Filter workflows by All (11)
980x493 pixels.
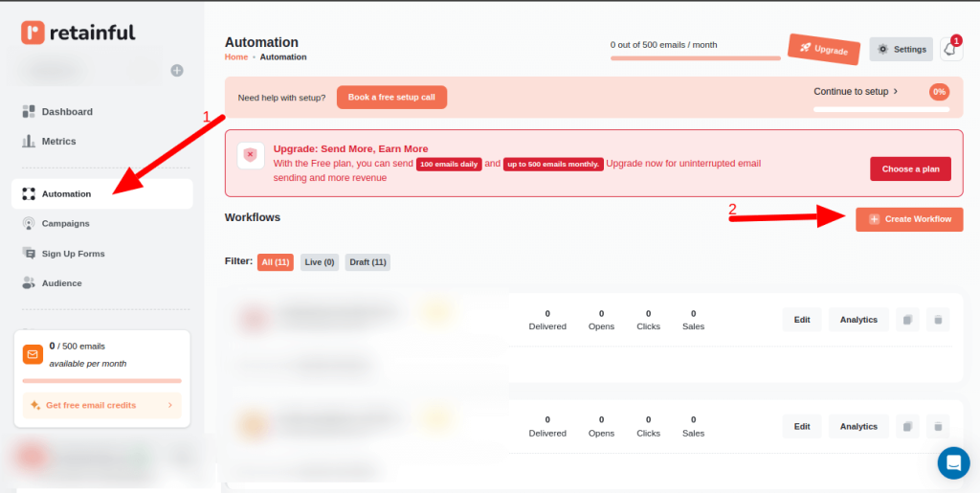(275, 262)
